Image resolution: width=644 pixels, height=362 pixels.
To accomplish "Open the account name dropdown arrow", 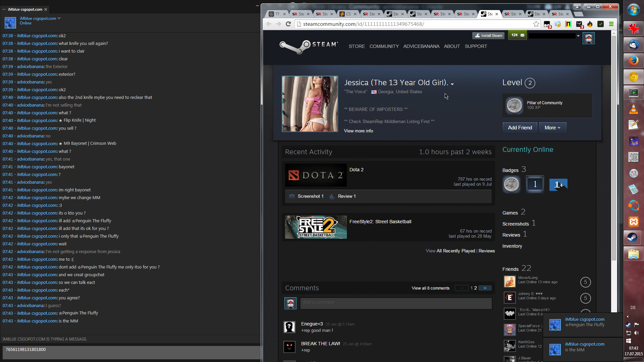I will pyautogui.click(x=578, y=36).
